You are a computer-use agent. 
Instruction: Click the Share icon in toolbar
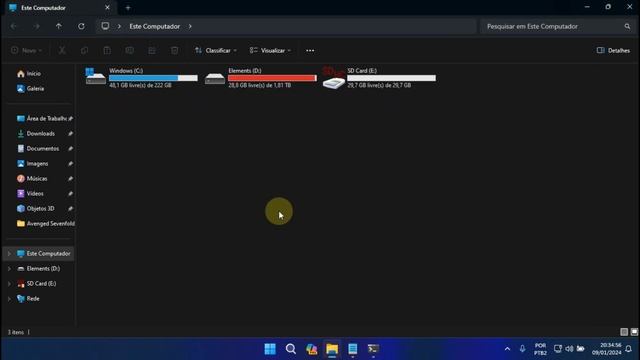[152, 50]
